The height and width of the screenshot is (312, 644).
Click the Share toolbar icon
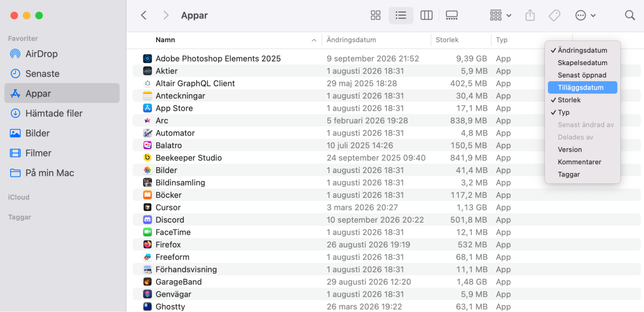click(530, 15)
